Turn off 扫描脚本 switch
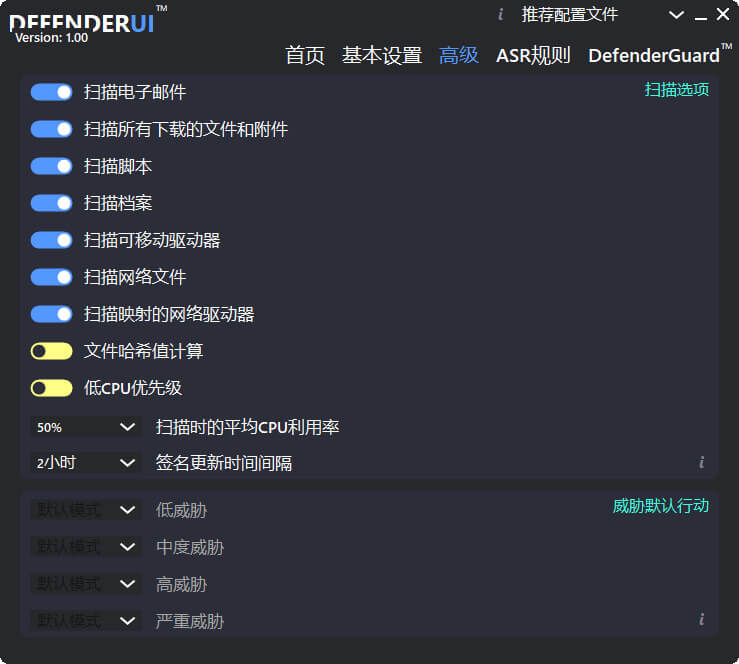 51,166
